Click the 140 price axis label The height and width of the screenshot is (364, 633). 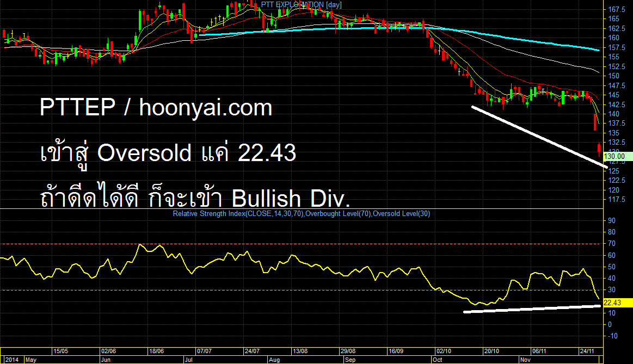point(613,114)
